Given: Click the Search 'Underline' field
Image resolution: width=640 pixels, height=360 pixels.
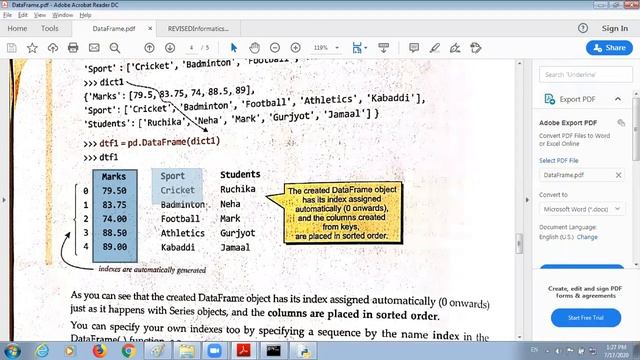Looking at the screenshot, I should (586, 75).
